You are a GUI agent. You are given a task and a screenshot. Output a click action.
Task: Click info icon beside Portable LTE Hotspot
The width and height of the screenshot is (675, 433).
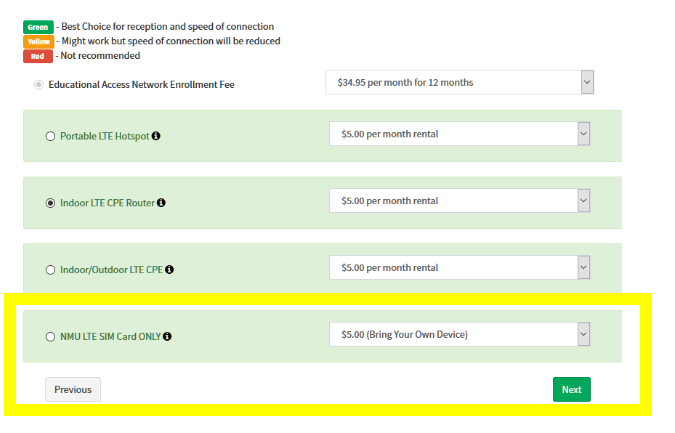coord(157,136)
